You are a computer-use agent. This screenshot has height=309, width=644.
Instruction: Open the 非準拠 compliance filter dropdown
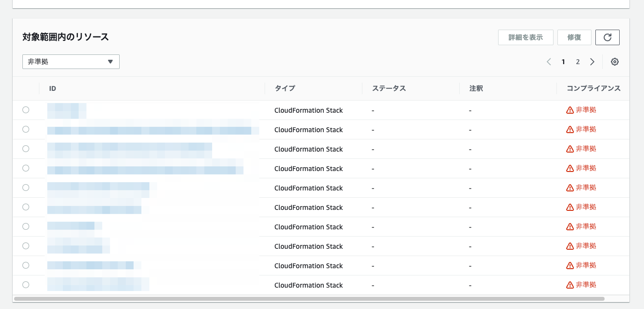pyautogui.click(x=71, y=62)
